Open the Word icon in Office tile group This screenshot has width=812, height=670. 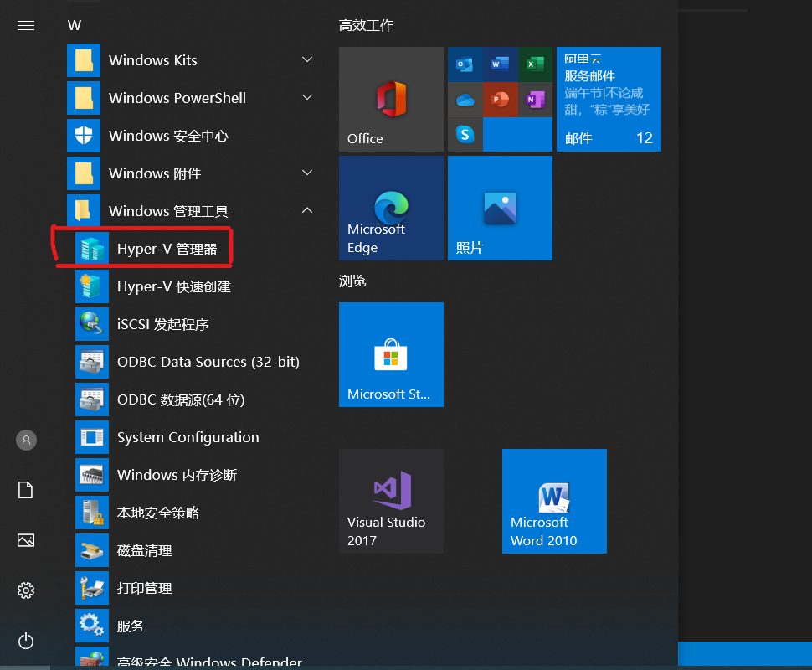coord(500,64)
